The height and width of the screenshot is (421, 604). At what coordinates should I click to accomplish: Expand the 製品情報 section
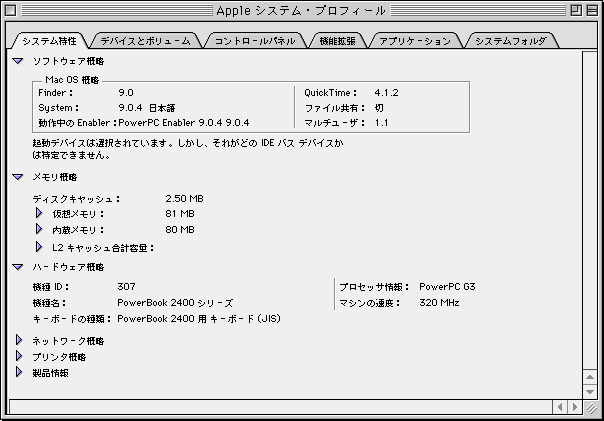(19, 372)
